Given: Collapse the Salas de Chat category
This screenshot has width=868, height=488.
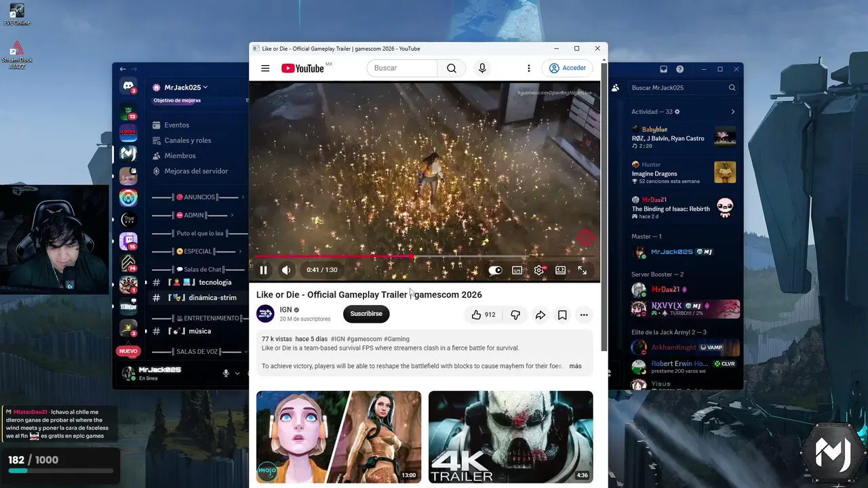Looking at the screenshot, I should [199, 270].
